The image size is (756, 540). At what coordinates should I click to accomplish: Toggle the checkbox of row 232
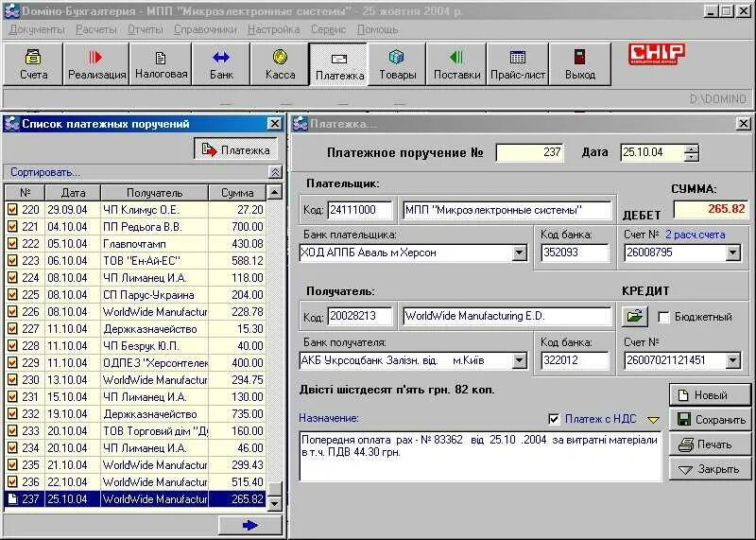12,413
